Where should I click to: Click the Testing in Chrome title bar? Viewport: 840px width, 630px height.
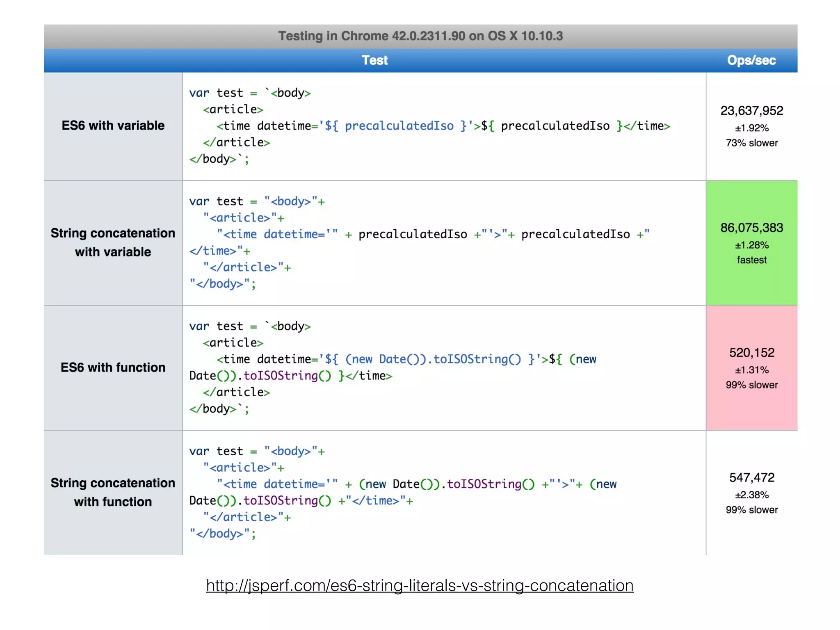(x=420, y=36)
